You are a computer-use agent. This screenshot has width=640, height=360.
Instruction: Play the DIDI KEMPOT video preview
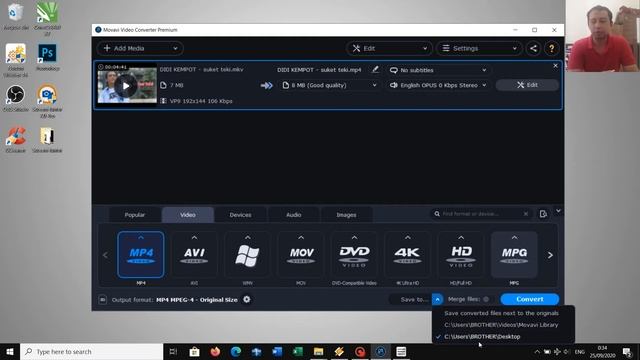126,86
